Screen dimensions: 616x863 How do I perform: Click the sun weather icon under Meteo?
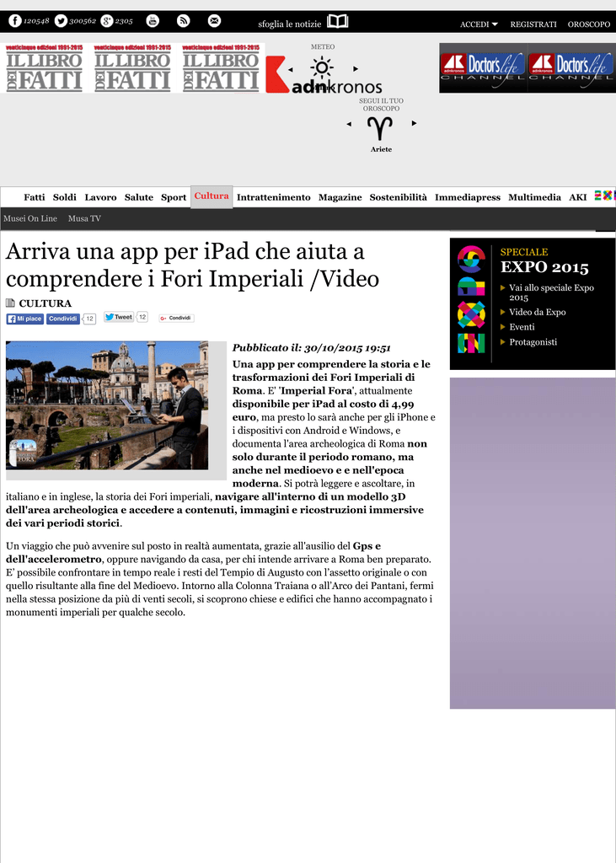pos(323,67)
